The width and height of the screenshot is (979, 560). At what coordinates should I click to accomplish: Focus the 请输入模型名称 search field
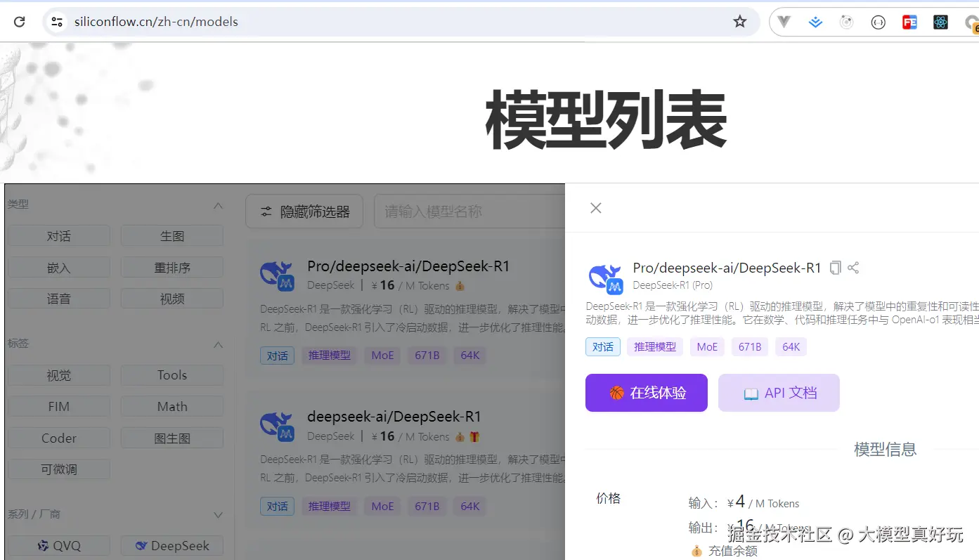pyautogui.click(x=469, y=211)
